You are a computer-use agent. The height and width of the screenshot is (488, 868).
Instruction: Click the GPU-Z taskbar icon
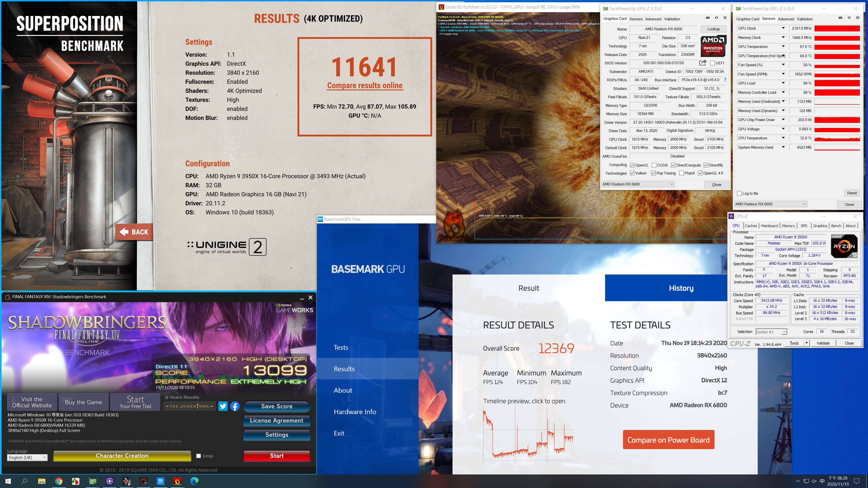coord(93,481)
